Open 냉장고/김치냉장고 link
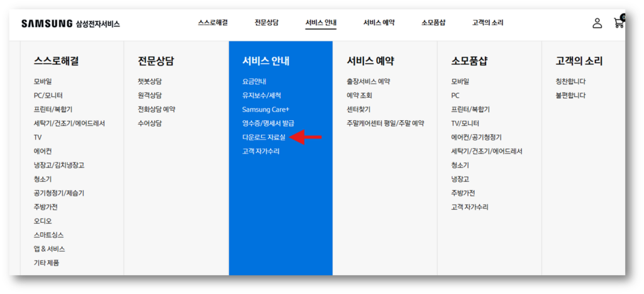The height and width of the screenshot is (294, 644). [x=59, y=166]
